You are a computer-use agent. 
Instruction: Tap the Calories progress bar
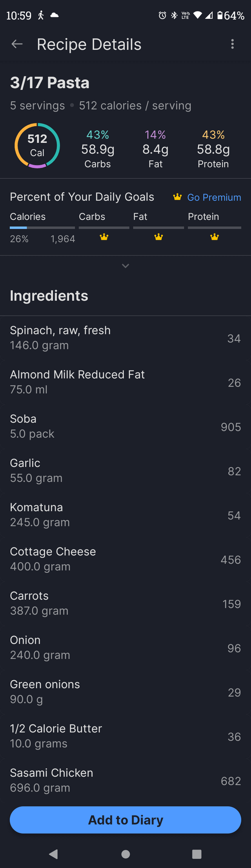(42, 227)
